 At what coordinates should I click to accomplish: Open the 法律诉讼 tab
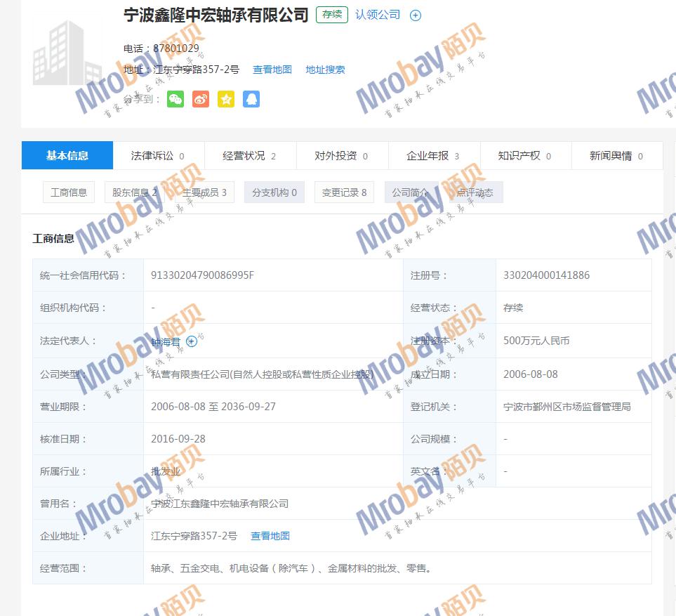(x=158, y=156)
